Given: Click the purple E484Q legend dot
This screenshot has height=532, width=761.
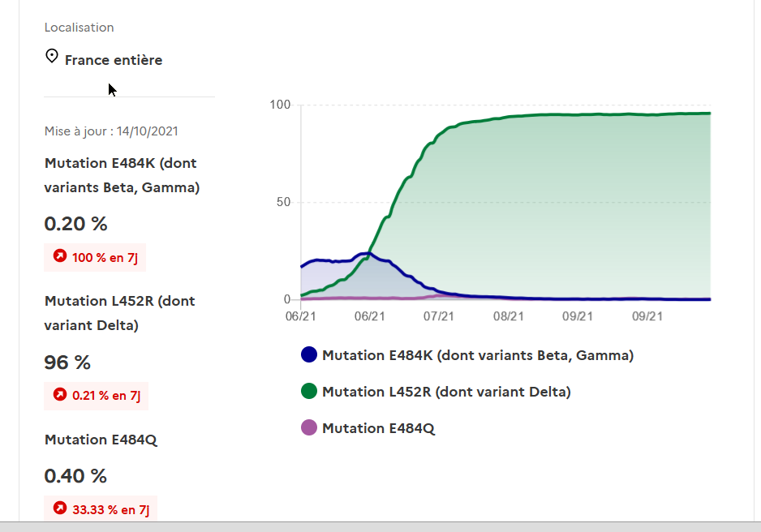Looking at the screenshot, I should 309,427.
